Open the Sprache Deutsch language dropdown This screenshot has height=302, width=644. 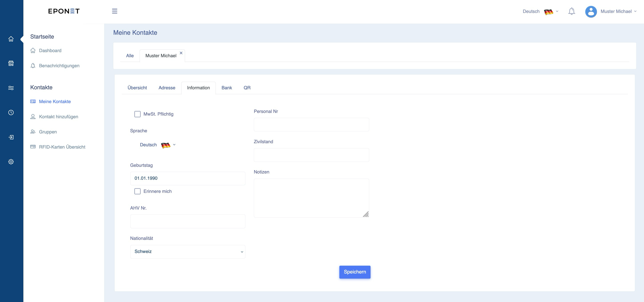(x=158, y=145)
